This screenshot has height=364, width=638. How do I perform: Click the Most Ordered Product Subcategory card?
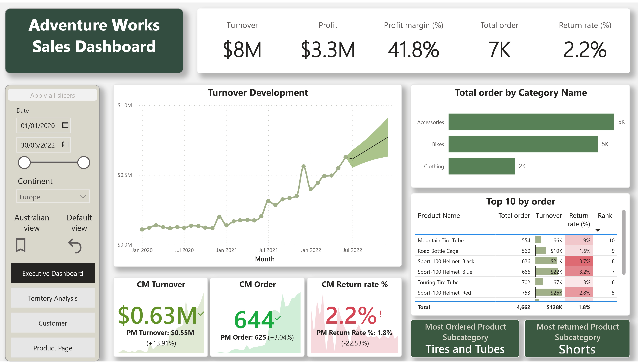pyautogui.click(x=465, y=338)
